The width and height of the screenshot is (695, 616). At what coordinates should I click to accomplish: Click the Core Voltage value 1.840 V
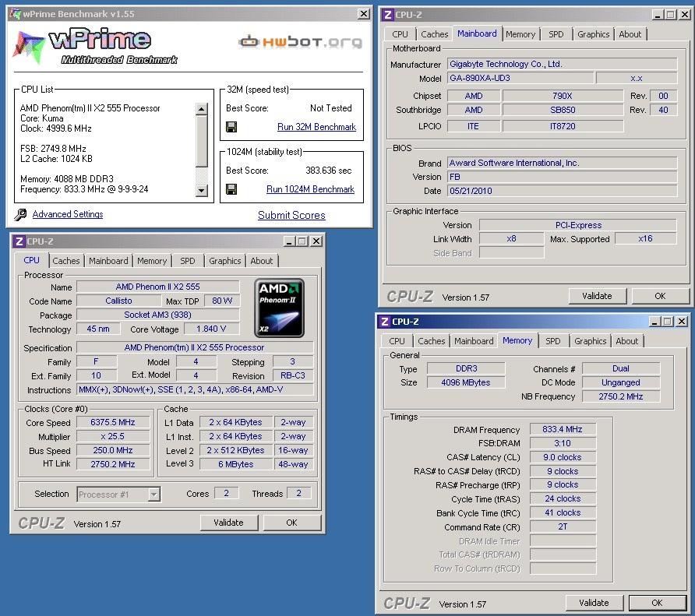[x=211, y=329]
